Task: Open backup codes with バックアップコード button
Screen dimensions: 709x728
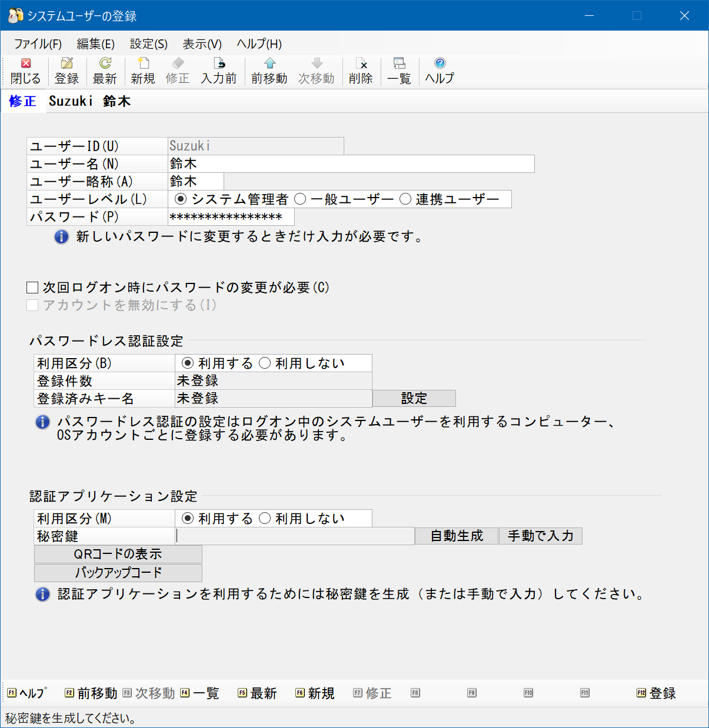Action: click(118, 572)
